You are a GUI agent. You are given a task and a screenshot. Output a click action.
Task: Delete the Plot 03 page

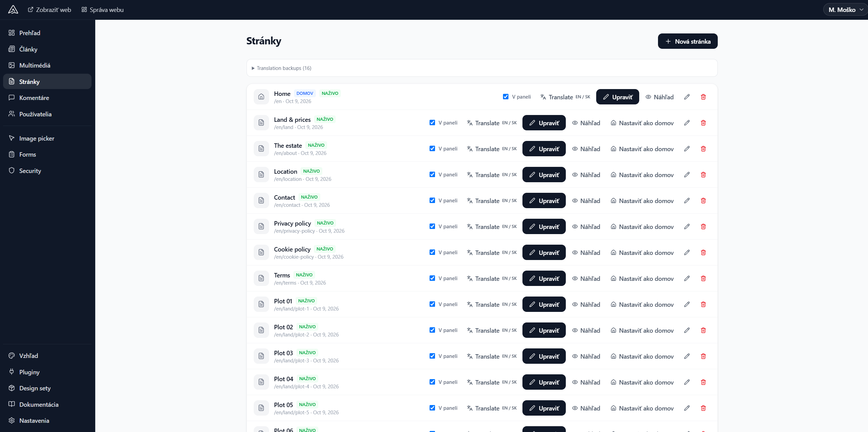click(x=703, y=356)
